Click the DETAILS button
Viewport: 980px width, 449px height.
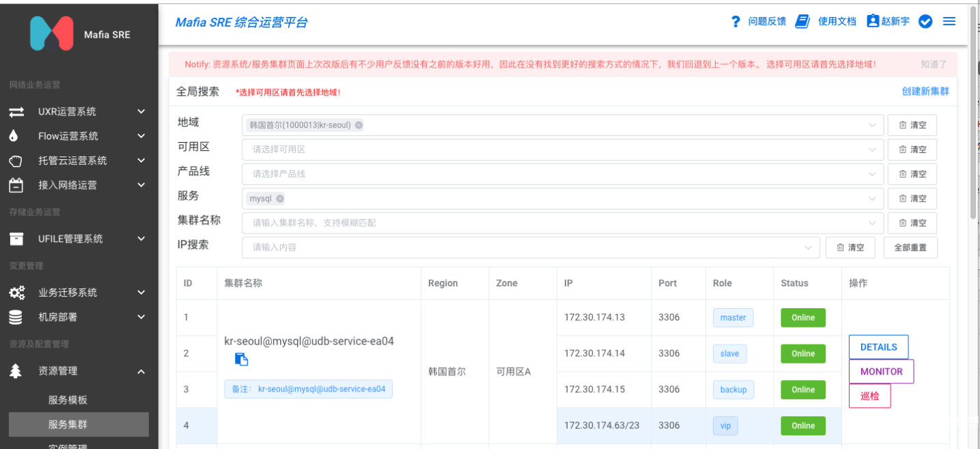tap(878, 347)
